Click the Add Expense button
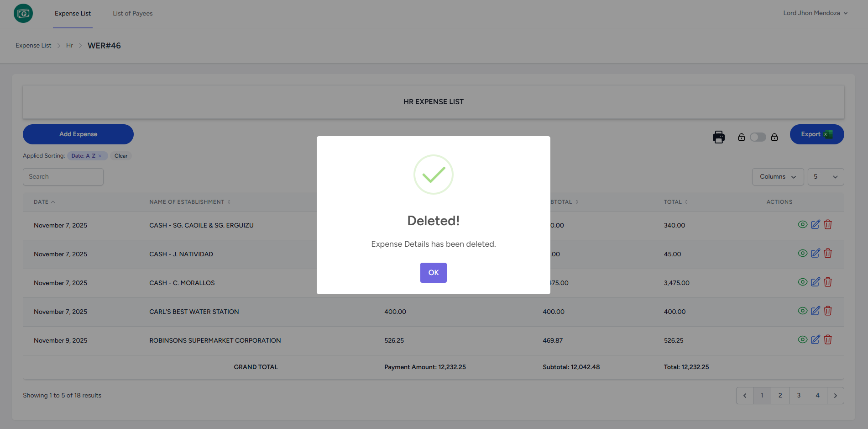Image resolution: width=868 pixels, height=429 pixels. (x=78, y=134)
